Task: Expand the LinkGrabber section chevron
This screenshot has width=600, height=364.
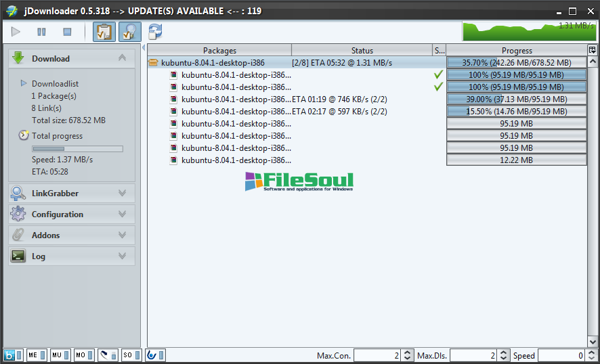Action: coord(122,193)
